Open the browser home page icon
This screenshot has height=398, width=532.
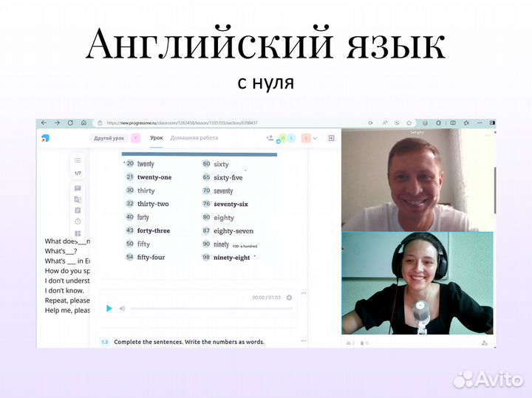[x=83, y=123]
